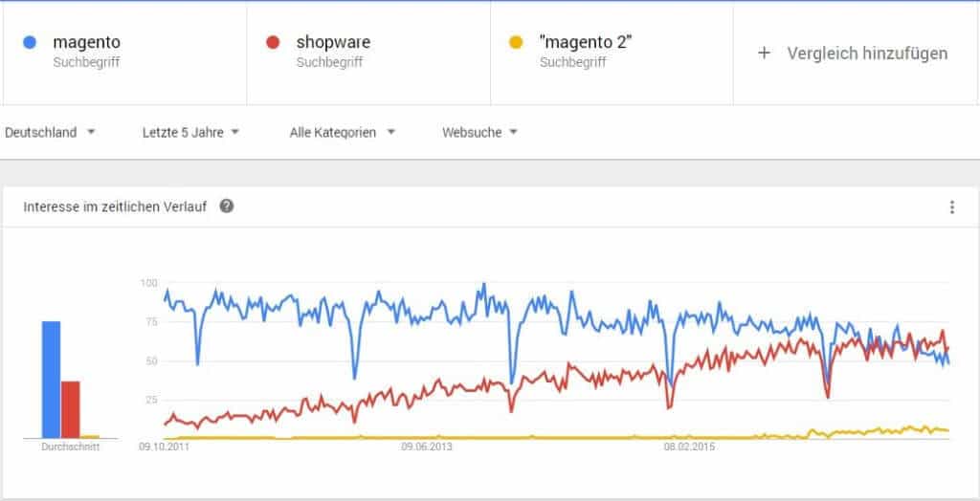
Task: Edit the shopware search term
Action: click(x=332, y=43)
